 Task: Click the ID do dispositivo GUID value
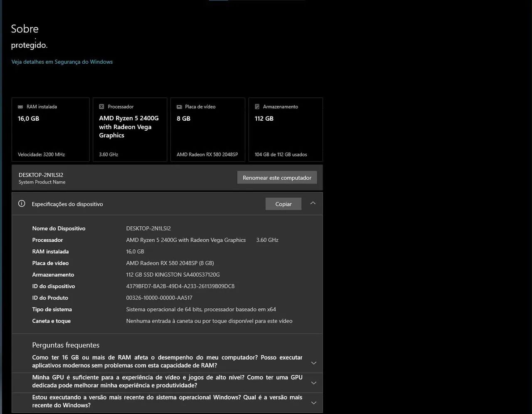[x=180, y=286]
